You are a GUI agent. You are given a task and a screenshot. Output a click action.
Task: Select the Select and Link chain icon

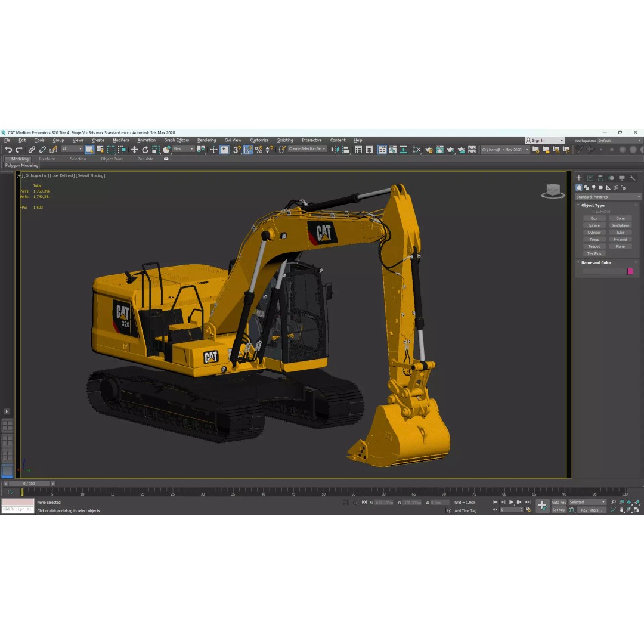tap(32, 150)
